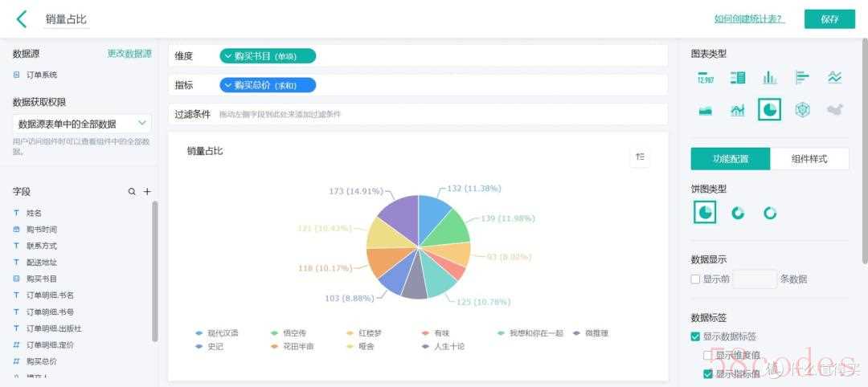Edit the 销量占比 chart title field

click(x=66, y=19)
